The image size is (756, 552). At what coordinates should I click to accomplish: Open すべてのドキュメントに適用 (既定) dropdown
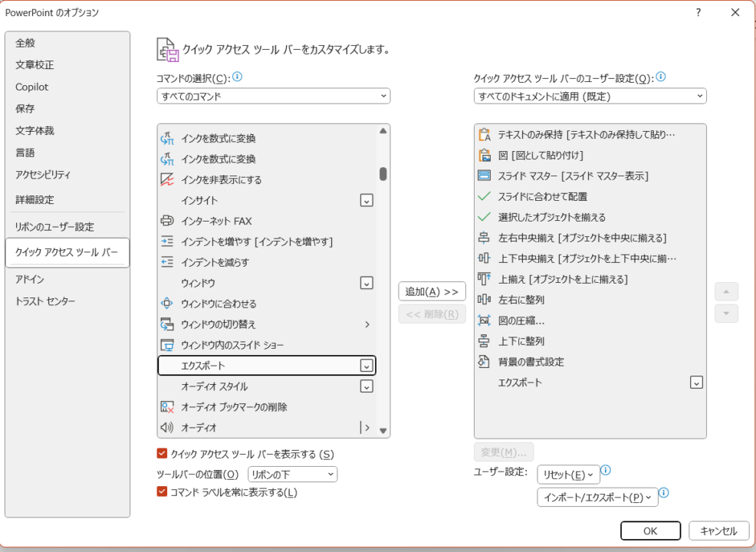coord(590,96)
